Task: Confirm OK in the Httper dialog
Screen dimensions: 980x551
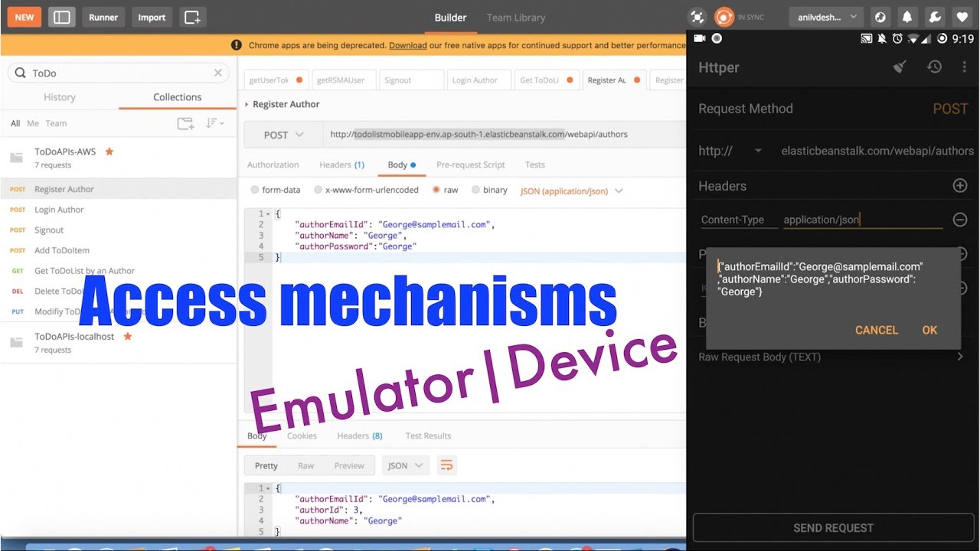Action: pyautogui.click(x=929, y=330)
